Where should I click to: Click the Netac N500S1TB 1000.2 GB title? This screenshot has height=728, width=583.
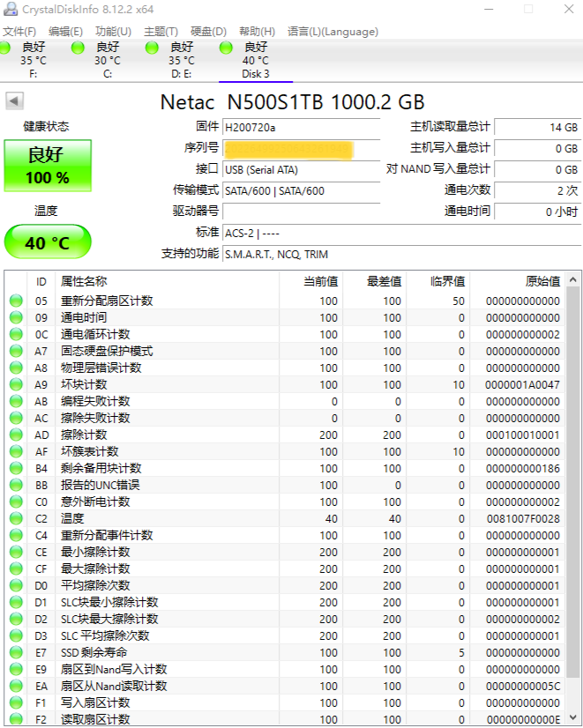point(292,102)
